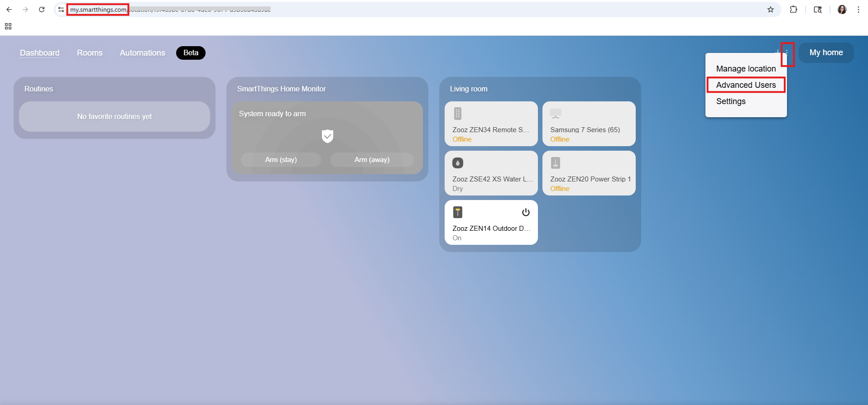
Task: Open the browser Extensions puzzle icon
Action: click(x=793, y=10)
